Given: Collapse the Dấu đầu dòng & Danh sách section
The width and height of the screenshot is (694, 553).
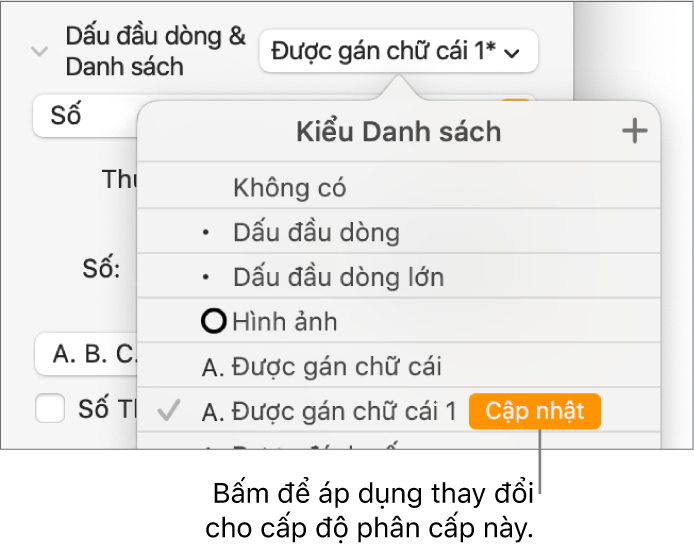Looking at the screenshot, I should tap(39, 51).
